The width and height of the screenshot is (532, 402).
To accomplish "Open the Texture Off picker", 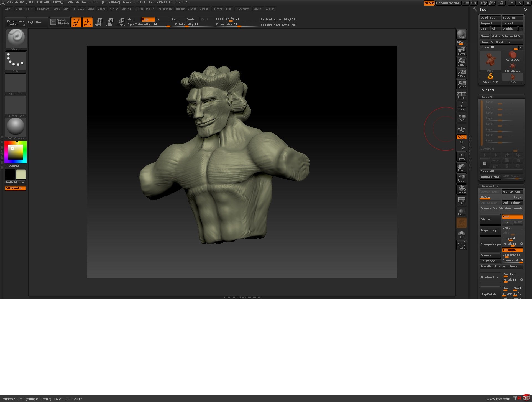I will click(x=16, y=106).
